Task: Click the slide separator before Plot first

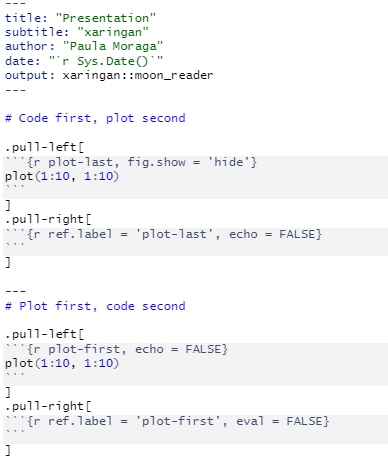Action: (15, 291)
